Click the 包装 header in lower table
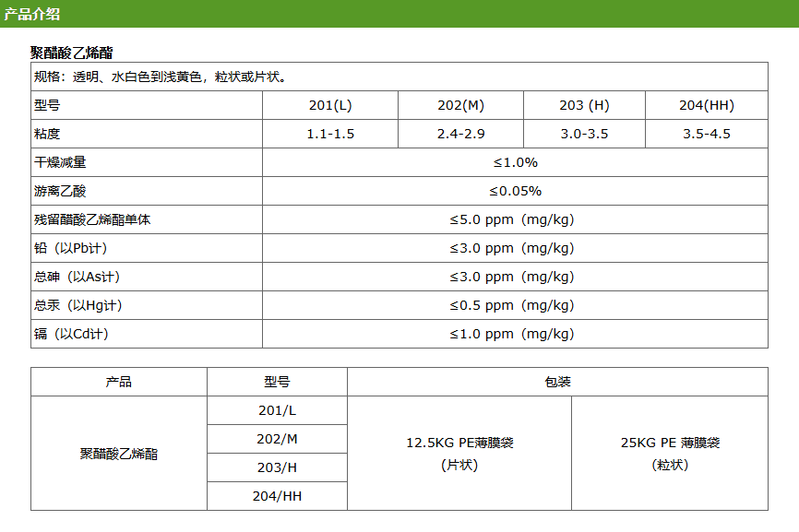 557,382
